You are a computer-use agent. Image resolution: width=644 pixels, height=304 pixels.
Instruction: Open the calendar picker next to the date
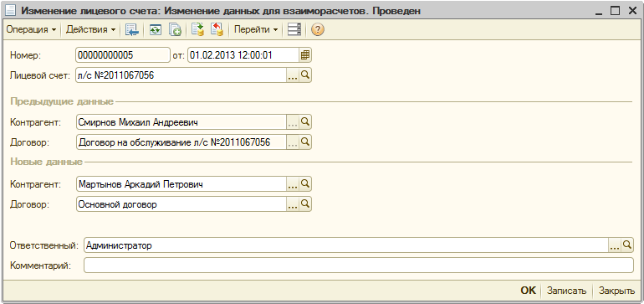tap(304, 55)
